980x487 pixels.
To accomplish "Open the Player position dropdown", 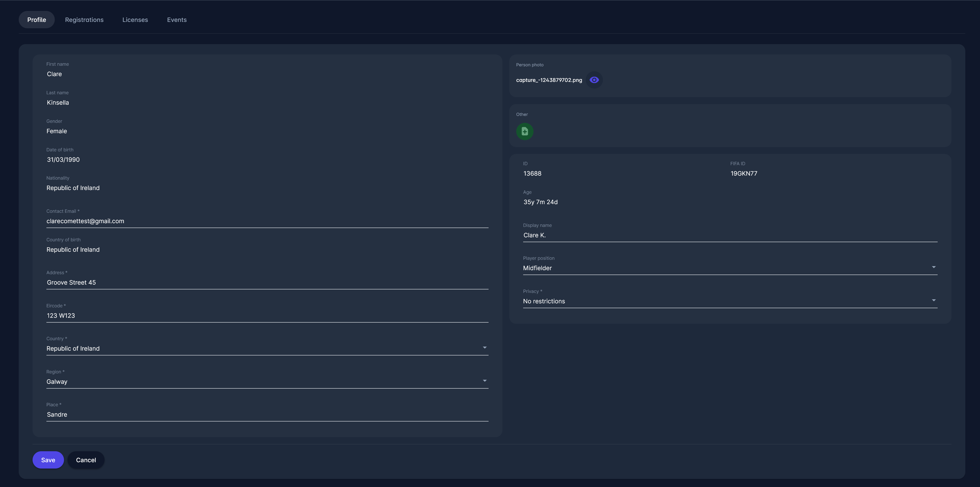I will 933,268.
